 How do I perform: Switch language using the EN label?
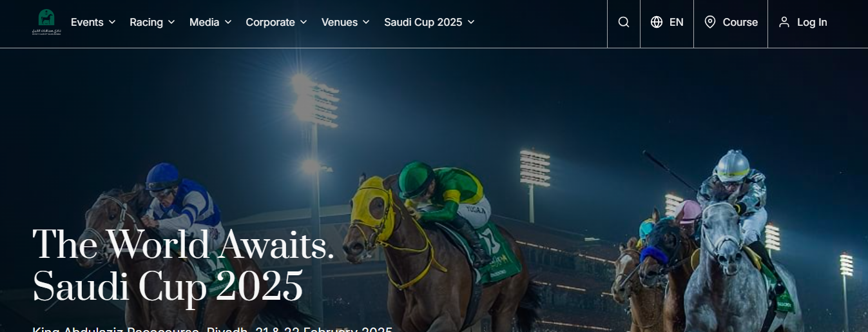pyautogui.click(x=676, y=23)
